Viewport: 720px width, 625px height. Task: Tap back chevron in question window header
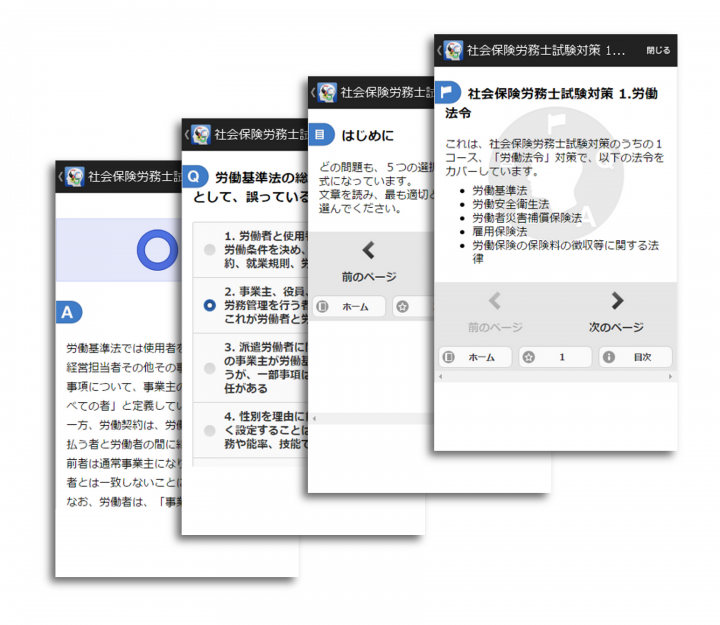tap(186, 135)
